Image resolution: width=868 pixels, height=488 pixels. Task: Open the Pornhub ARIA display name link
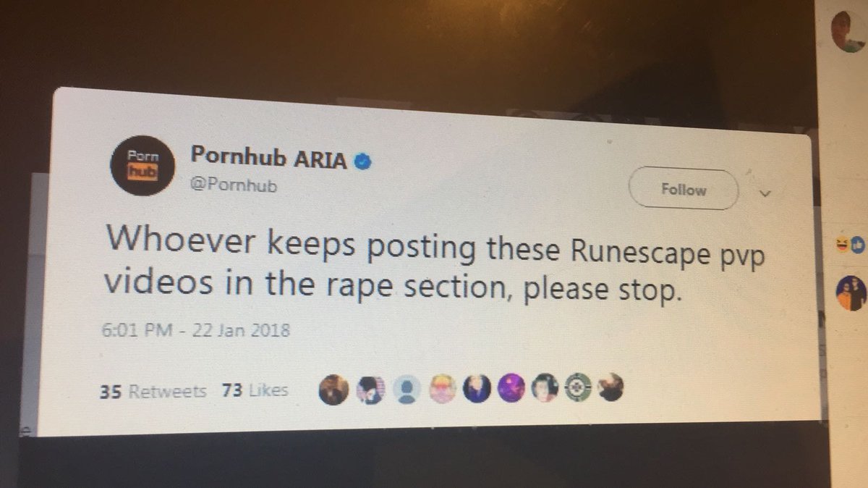pyautogui.click(x=269, y=158)
